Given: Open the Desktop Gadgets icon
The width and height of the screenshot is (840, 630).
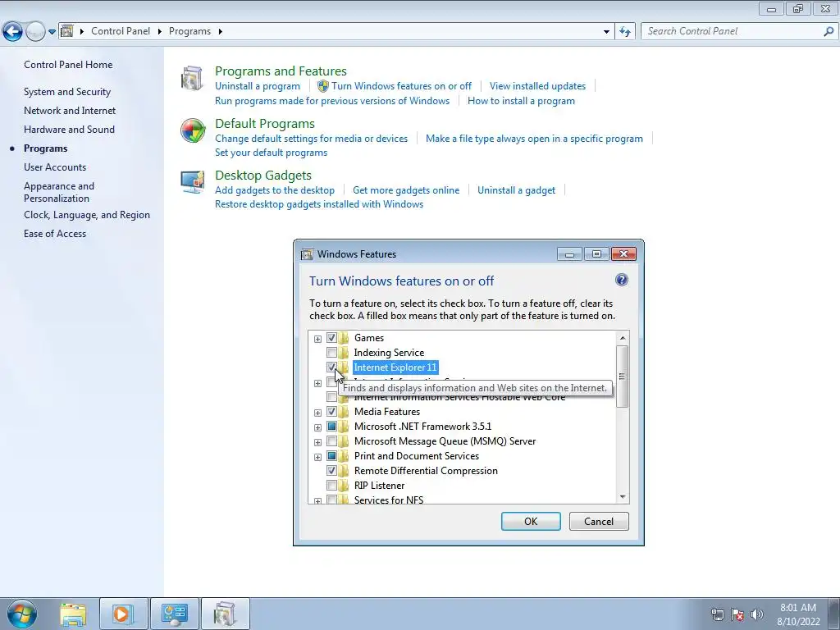Looking at the screenshot, I should click(193, 182).
